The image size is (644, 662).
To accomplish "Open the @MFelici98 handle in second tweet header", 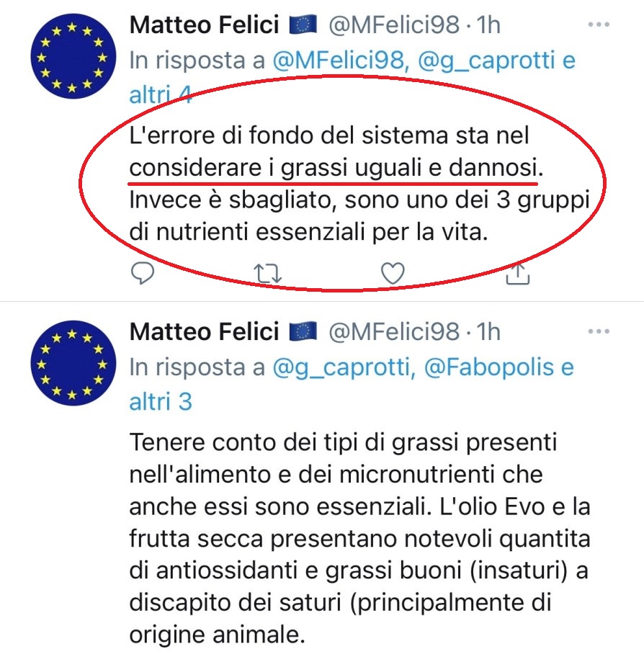I will point(393,332).
